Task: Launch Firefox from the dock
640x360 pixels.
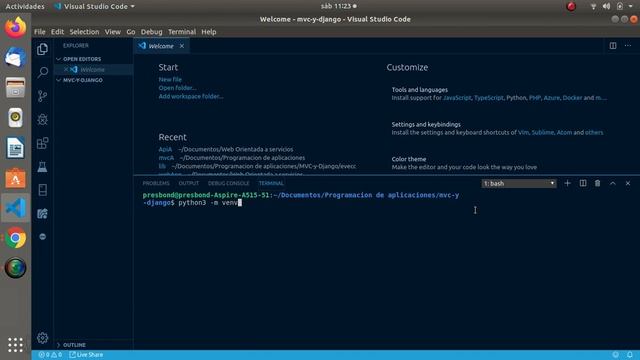Action: tap(16, 28)
